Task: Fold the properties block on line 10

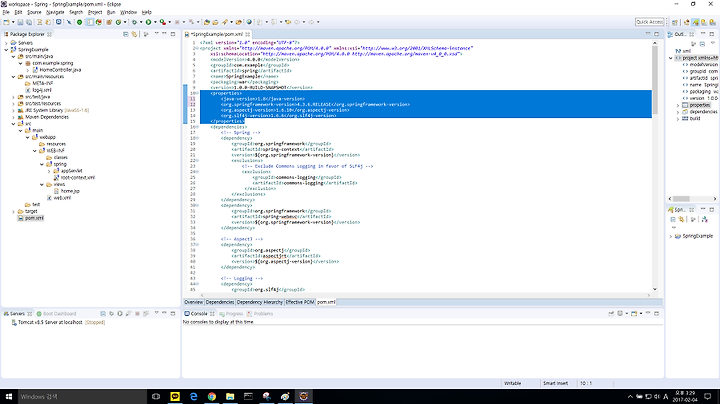Action: tap(197, 93)
